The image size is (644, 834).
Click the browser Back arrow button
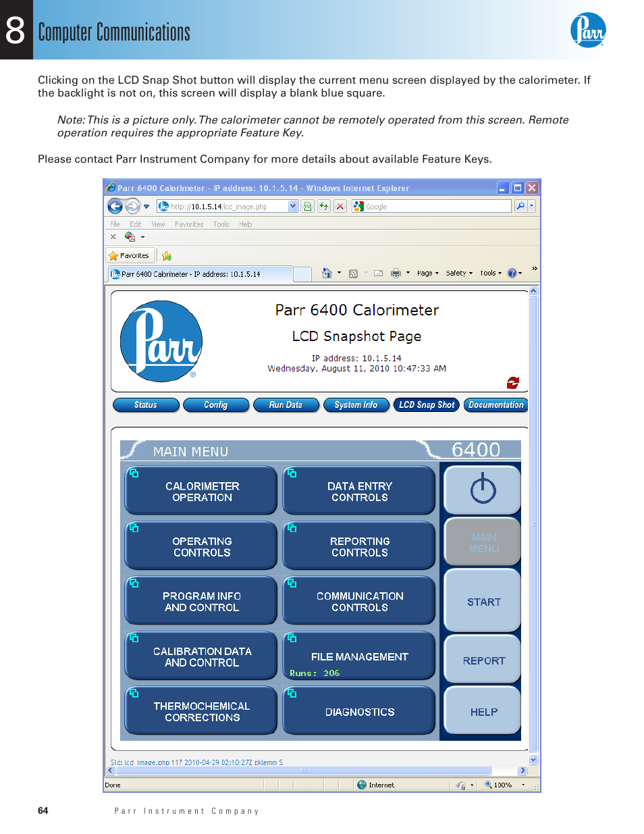[115, 206]
